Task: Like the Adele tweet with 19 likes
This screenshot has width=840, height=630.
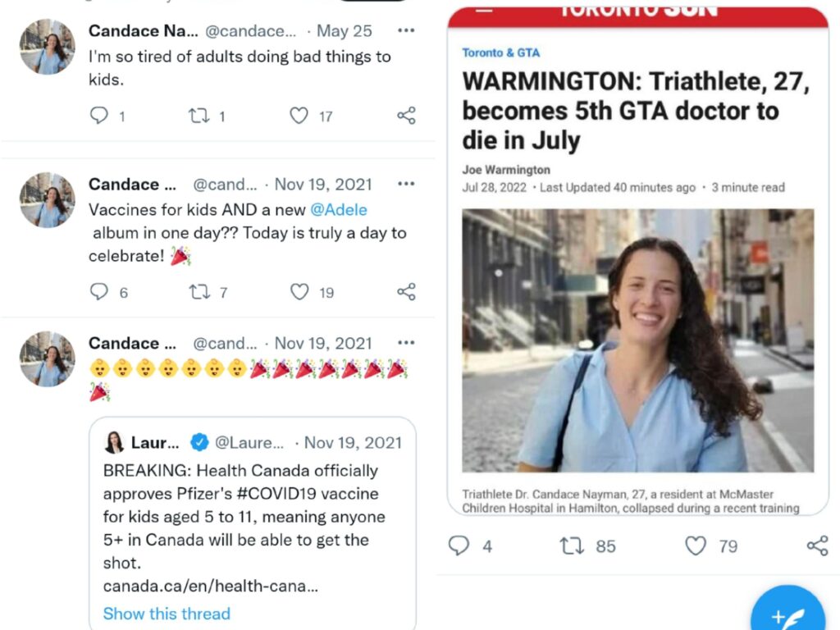Action: click(299, 291)
